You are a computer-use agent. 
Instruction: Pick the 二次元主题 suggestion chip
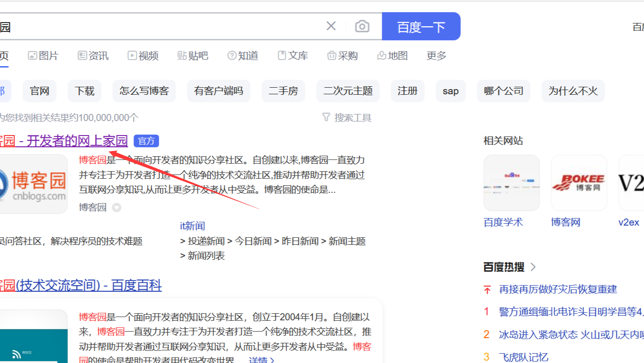pyautogui.click(x=348, y=91)
